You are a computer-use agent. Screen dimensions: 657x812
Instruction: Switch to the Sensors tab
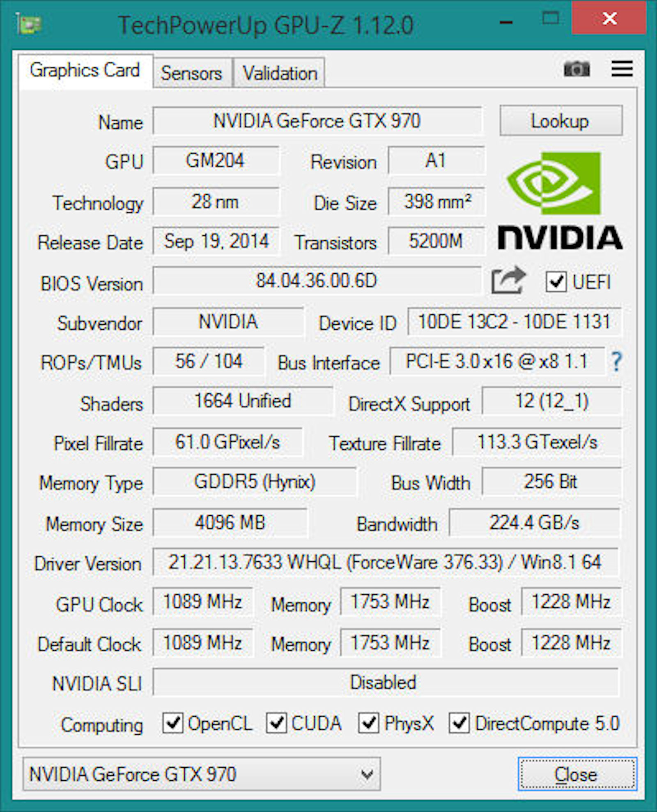pyautogui.click(x=192, y=73)
